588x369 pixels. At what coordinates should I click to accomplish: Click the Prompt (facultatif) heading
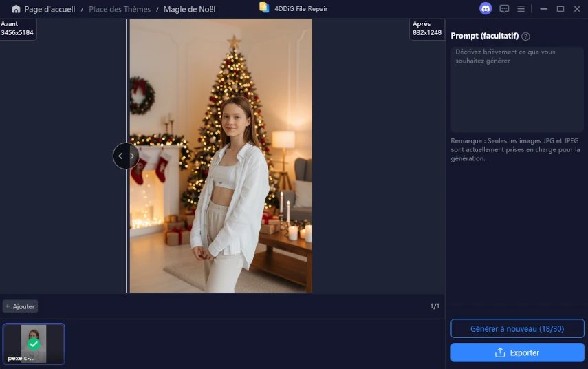[x=485, y=36]
